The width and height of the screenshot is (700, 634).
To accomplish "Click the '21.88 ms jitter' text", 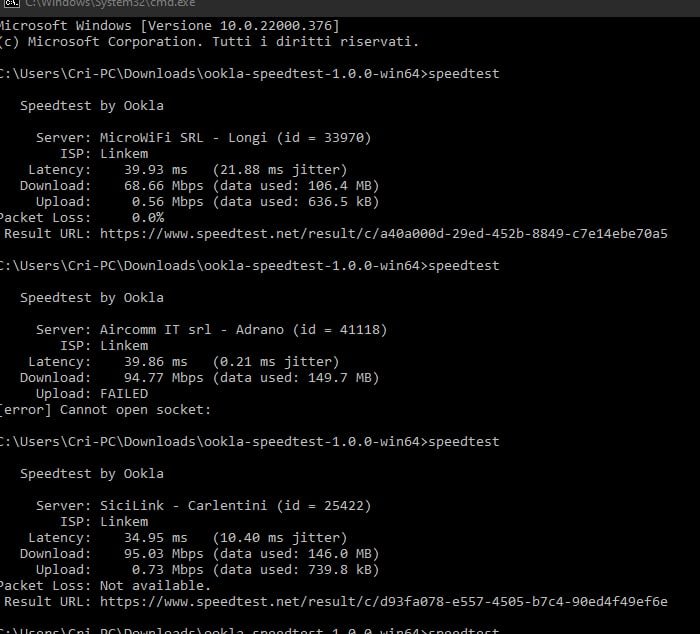I will [280, 170].
